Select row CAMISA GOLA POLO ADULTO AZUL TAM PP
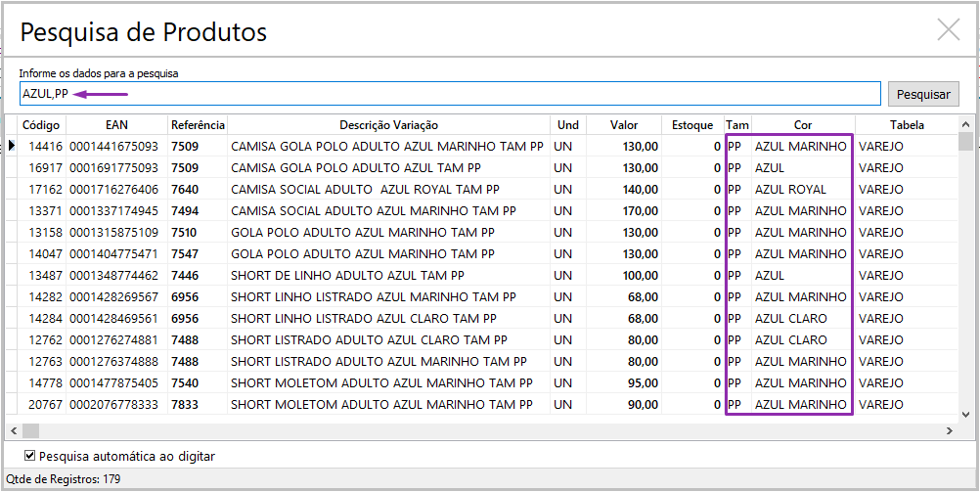 pos(386,168)
